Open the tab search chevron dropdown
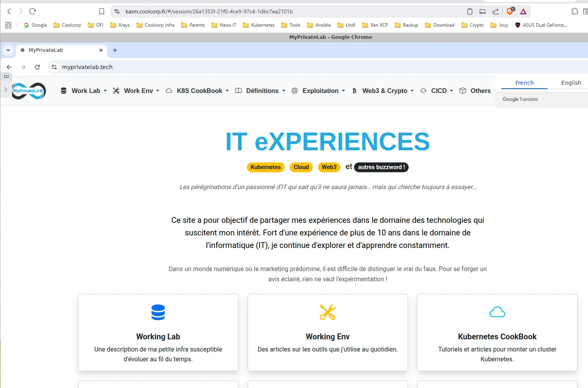The height and width of the screenshot is (388, 588). pyautogui.click(x=8, y=50)
